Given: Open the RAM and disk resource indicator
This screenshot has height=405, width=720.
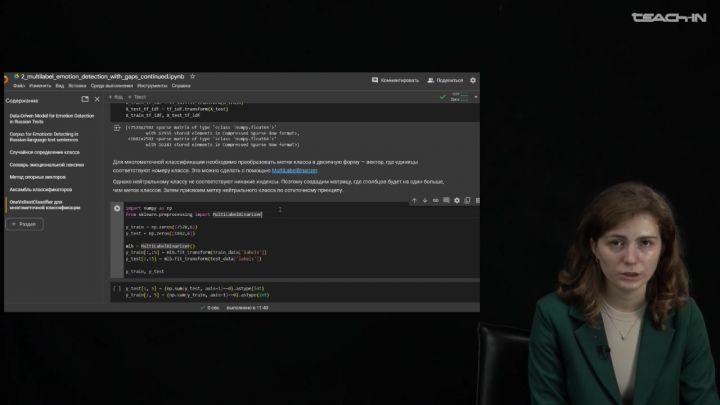Looking at the screenshot, I should pyautogui.click(x=460, y=97).
